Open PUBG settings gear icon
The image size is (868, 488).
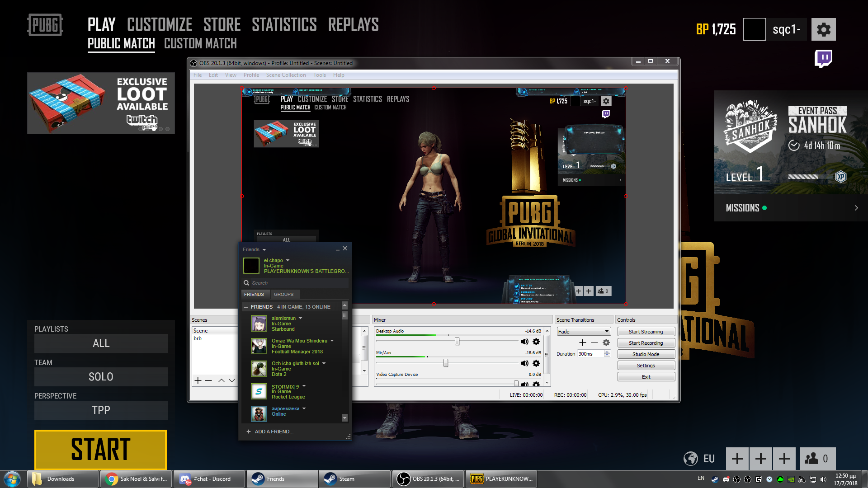point(823,30)
